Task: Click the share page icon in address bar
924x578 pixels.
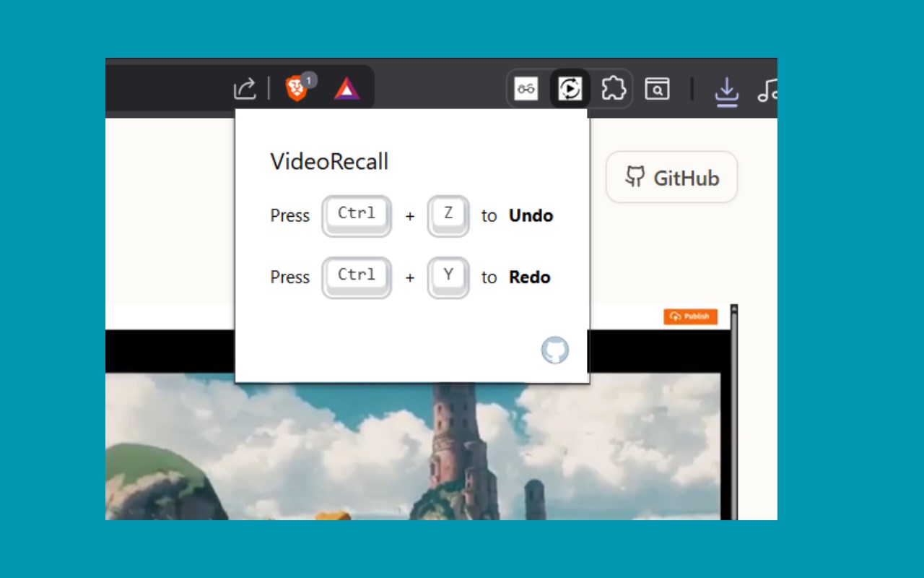Action: 245,89
